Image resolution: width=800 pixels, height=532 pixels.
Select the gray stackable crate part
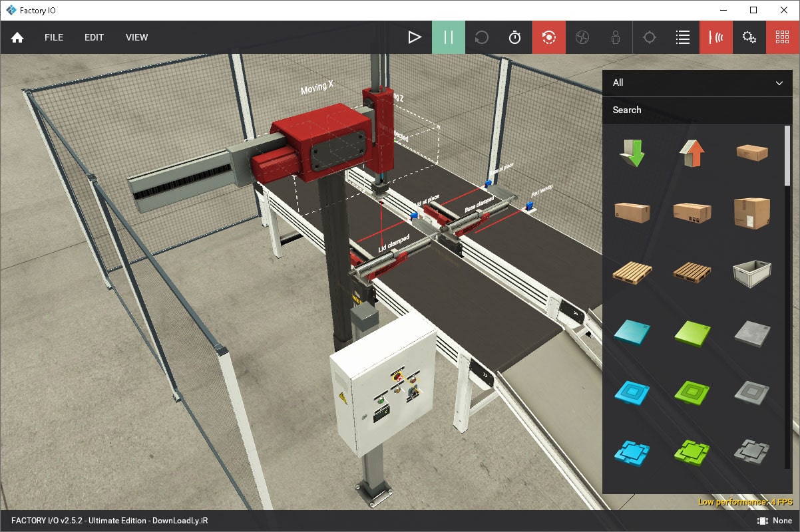click(752, 273)
